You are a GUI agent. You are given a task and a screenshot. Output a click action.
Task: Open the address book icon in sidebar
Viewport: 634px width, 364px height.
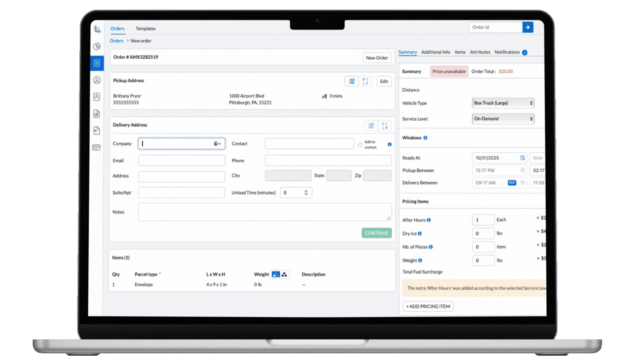pos(96,97)
